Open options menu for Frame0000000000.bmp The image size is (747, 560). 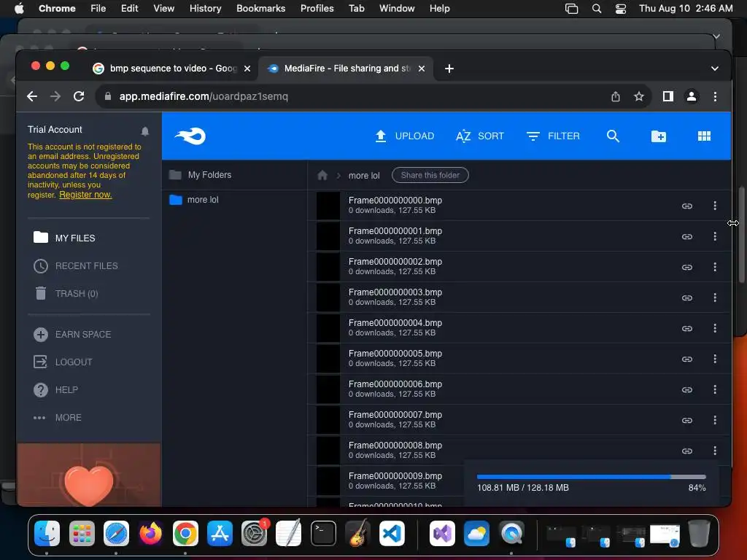pyautogui.click(x=715, y=206)
